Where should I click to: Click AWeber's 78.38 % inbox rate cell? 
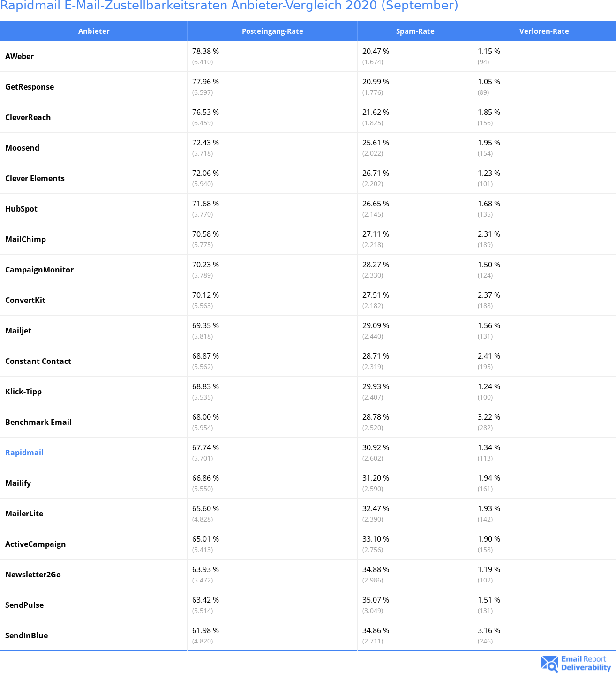pyautogui.click(x=206, y=52)
